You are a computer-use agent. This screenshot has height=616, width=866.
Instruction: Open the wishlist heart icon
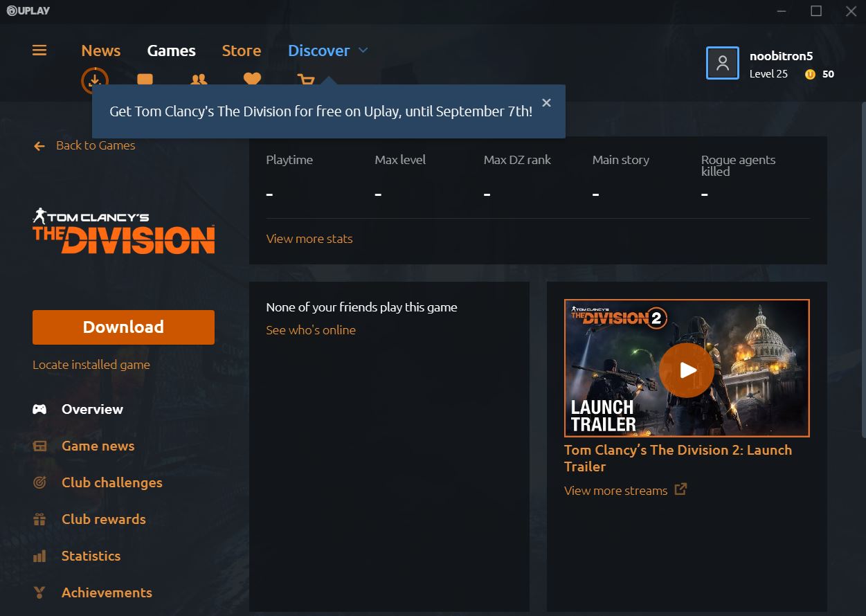pyautogui.click(x=252, y=79)
